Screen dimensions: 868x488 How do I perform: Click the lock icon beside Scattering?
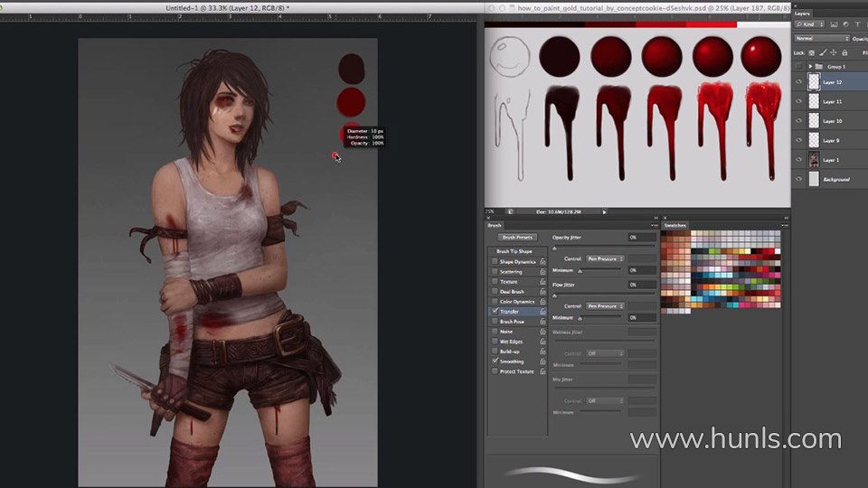[542, 271]
